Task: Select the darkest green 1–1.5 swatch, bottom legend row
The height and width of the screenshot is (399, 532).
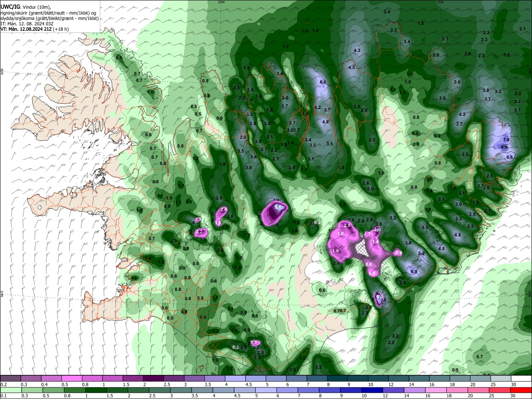Action: pos(96,390)
